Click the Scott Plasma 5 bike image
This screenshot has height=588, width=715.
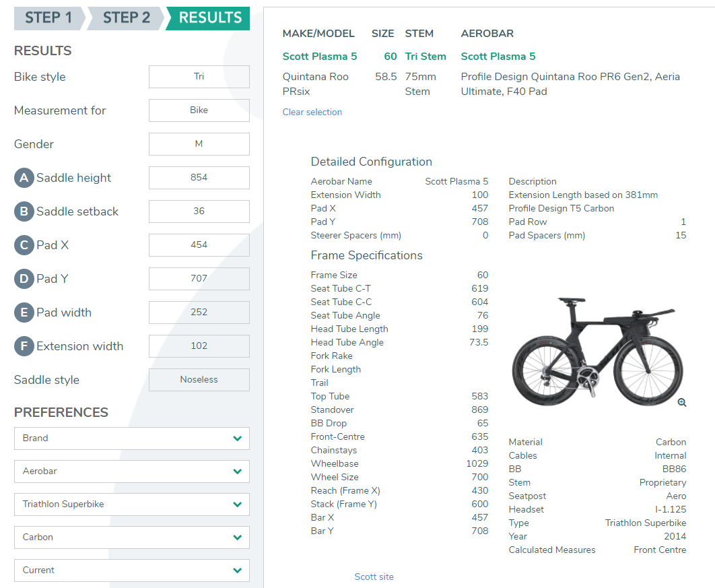pos(597,351)
